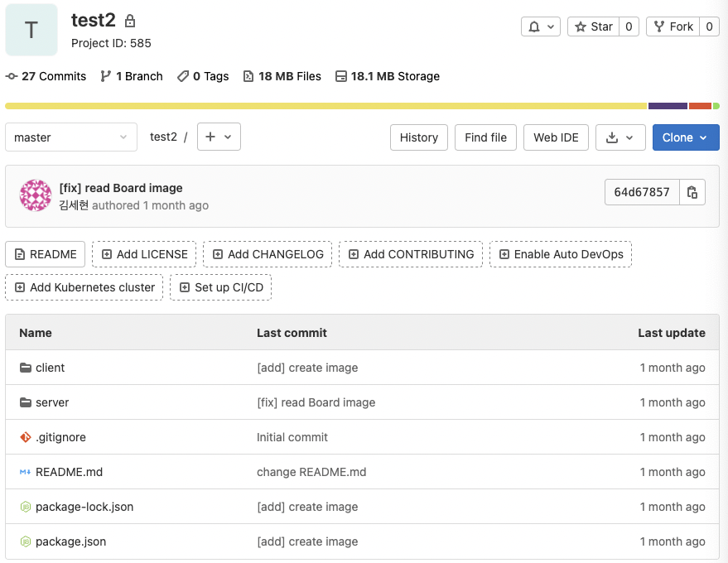Screen dimensions: 728x563
Task: Click the test2 breadcrumb path
Action: coord(163,137)
